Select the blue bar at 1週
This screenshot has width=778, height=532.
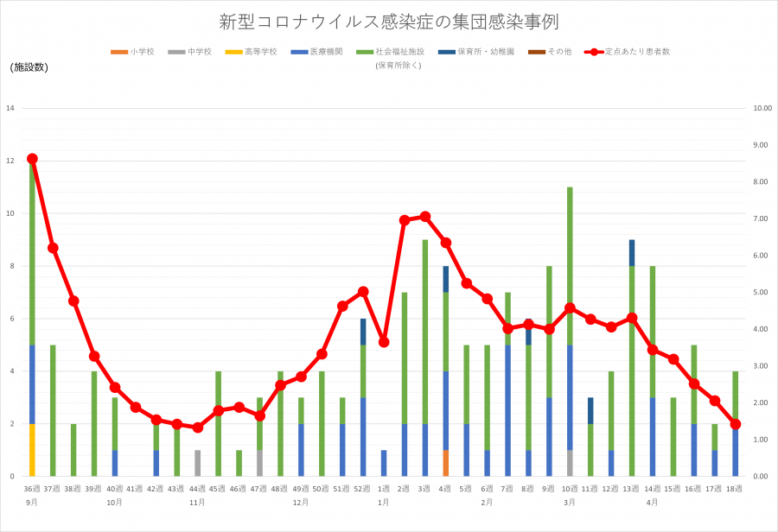[x=384, y=463]
